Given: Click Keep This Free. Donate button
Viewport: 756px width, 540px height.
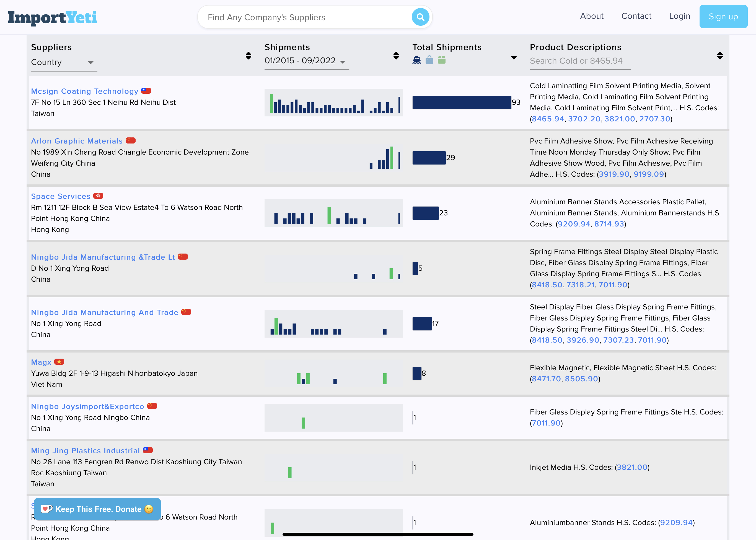Looking at the screenshot, I should click(97, 509).
